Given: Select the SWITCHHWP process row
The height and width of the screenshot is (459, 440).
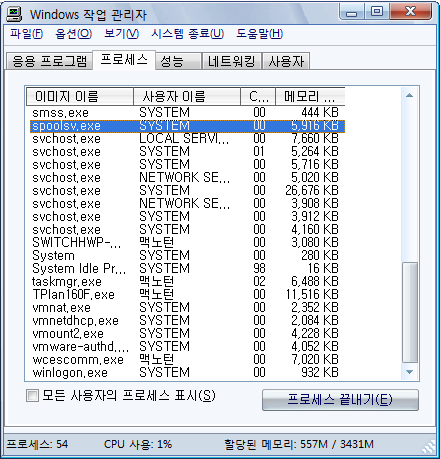Looking at the screenshot, I should tap(186, 243).
